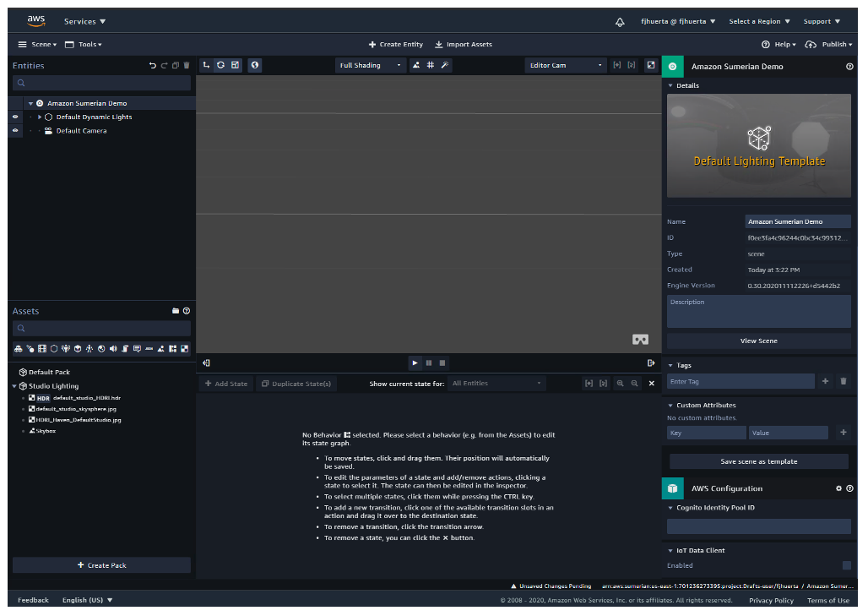Image resolution: width=868 pixels, height=616 pixels.
Task: Click the Create Entity button
Action: click(396, 44)
